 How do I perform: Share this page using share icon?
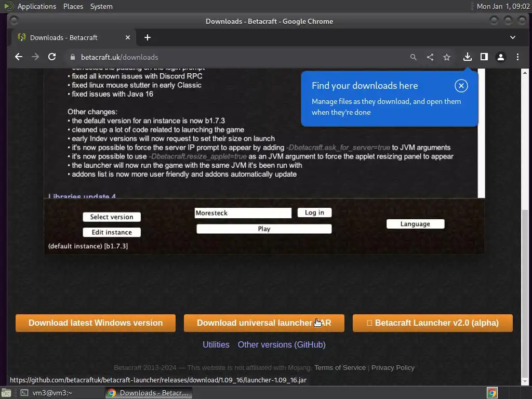(430, 57)
